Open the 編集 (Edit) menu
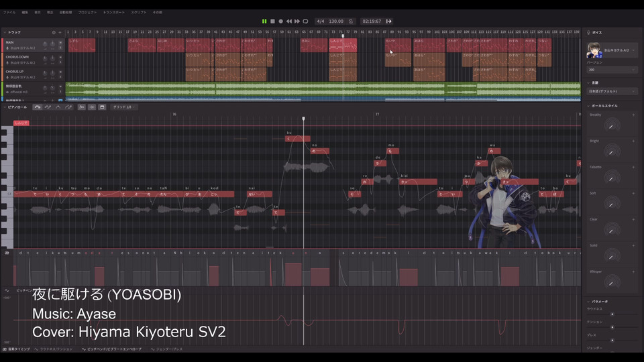Viewport: 644px width, 362px height. pyautogui.click(x=25, y=12)
